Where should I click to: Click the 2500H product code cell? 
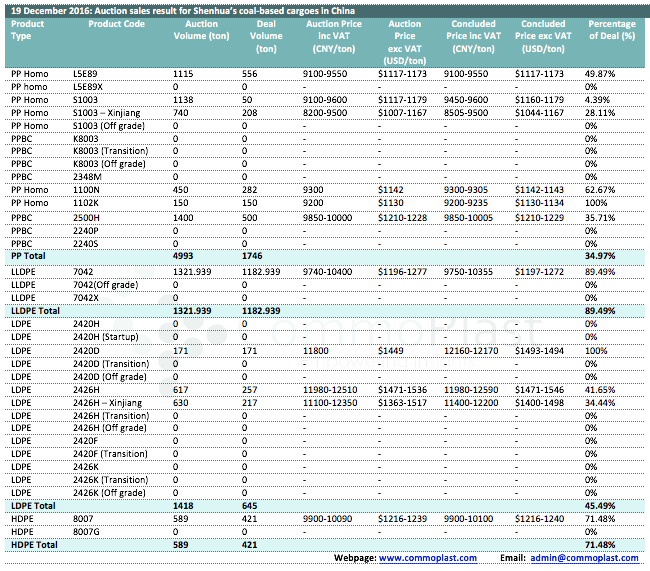tap(87, 217)
